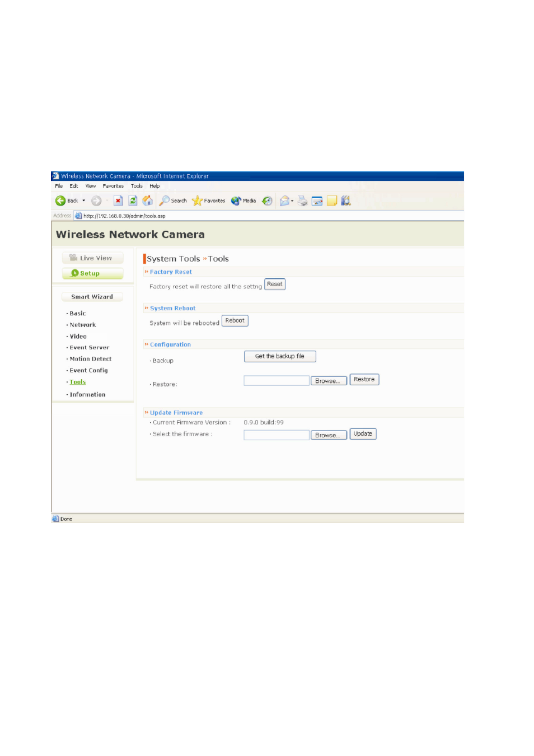Screen dimensions: 534x756
Task: Click the page icon in address bar
Action: click(78, 216)
